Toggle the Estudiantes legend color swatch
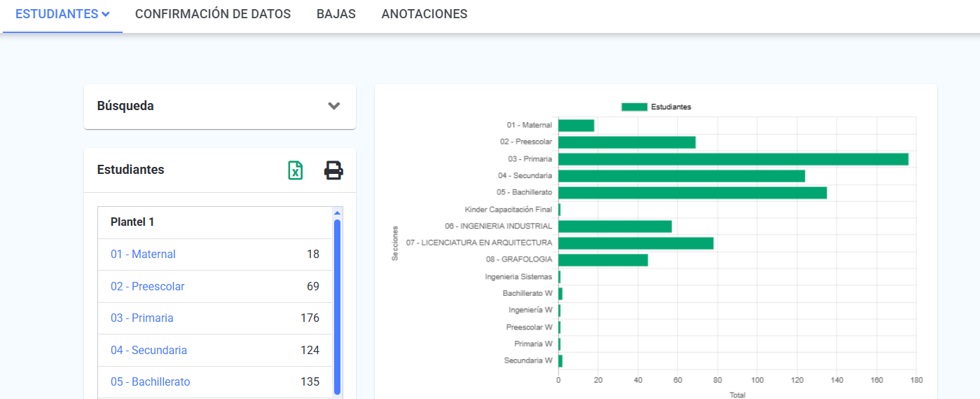Screen dimensions: 980x399 coord(634,107)
